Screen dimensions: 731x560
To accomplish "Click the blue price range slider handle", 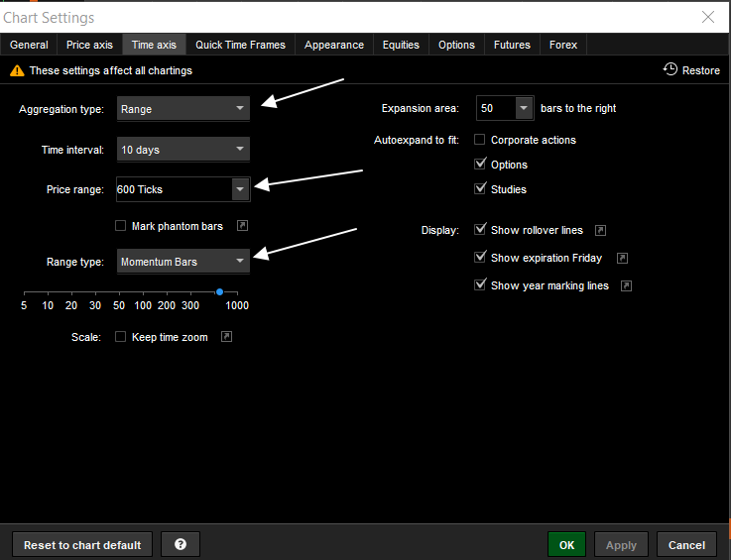I will [219, 292].
